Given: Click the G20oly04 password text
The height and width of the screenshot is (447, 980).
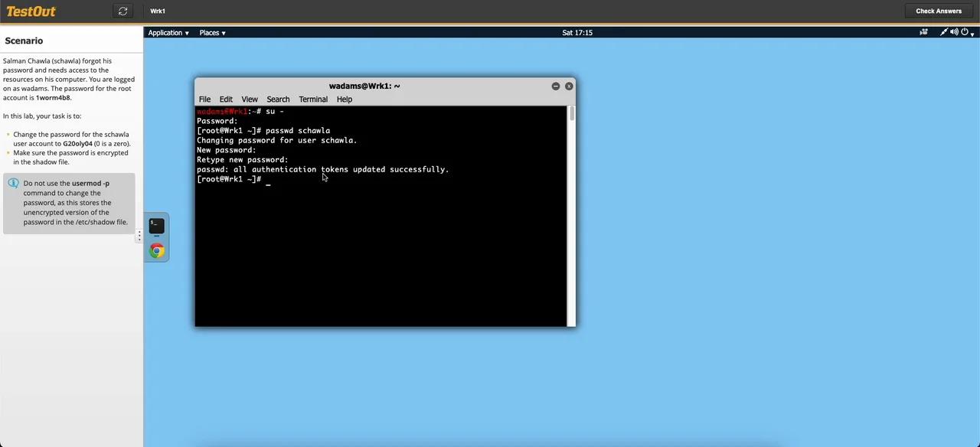Looking at the screenshot, I should [x=77, y=144].
